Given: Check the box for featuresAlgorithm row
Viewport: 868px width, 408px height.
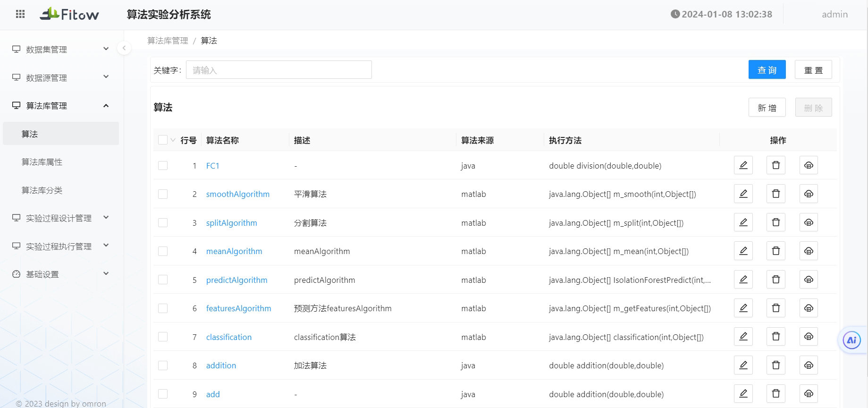Looking at the screenshot, I should [163, 308].
